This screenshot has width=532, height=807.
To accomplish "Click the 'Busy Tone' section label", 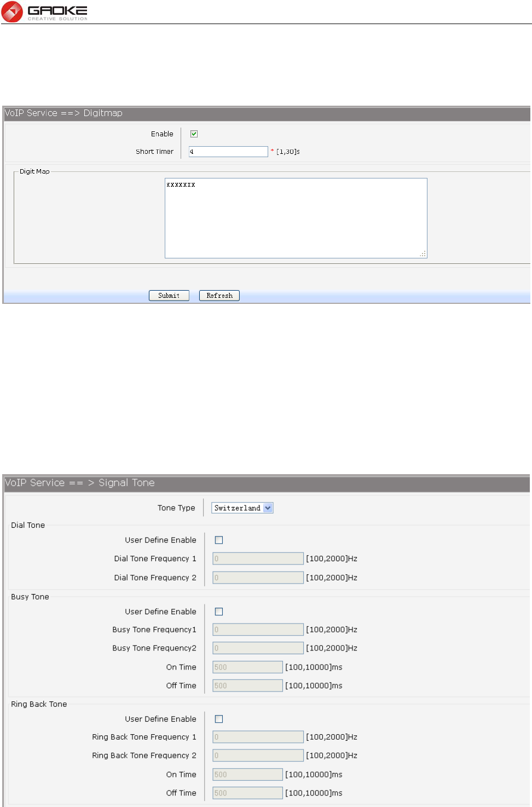I will pos(30,597).
